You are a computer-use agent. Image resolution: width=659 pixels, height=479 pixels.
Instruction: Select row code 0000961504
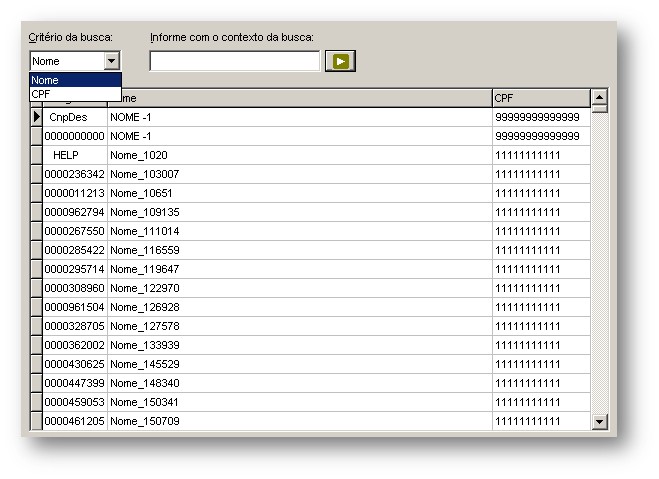75,307
